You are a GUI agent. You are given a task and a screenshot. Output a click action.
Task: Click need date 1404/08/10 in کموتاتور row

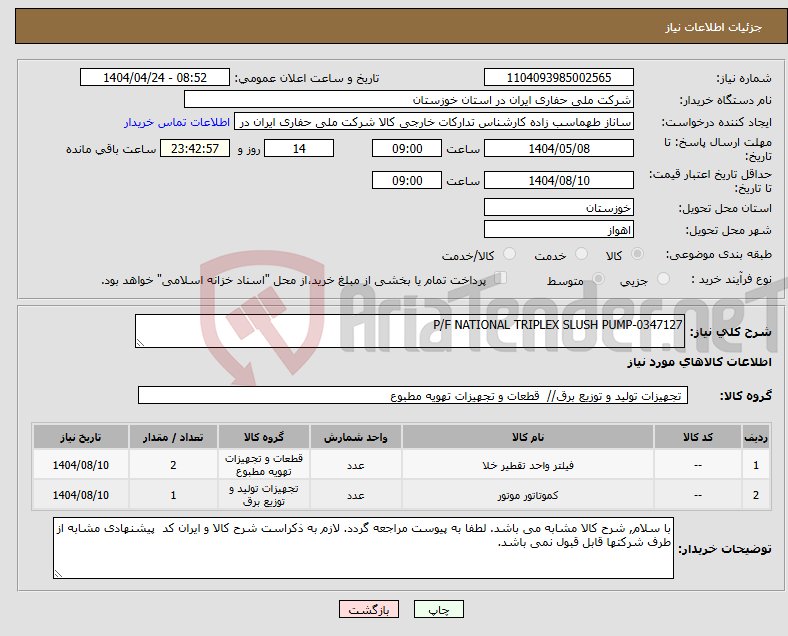coord(80,495)
